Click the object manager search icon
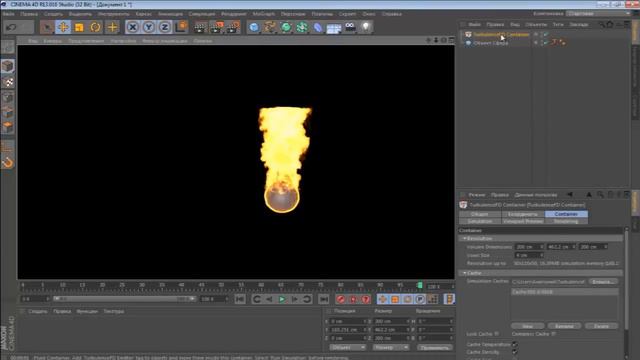This screenshot has width=640, height=360. point(601,24)
